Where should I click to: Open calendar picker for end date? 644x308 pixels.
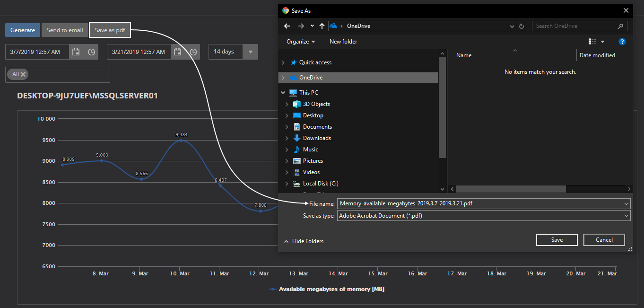(177, 52)
